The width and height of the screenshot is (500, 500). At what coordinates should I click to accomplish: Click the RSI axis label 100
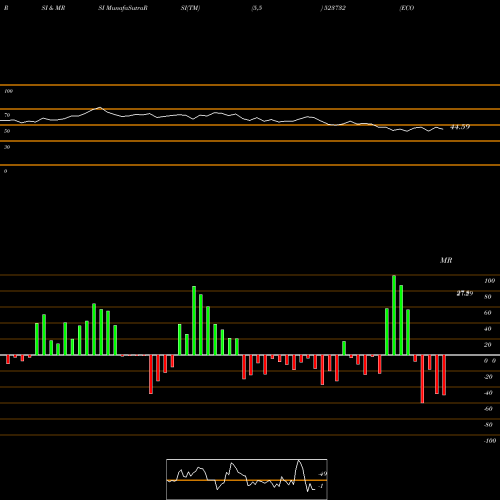point(9,91)
